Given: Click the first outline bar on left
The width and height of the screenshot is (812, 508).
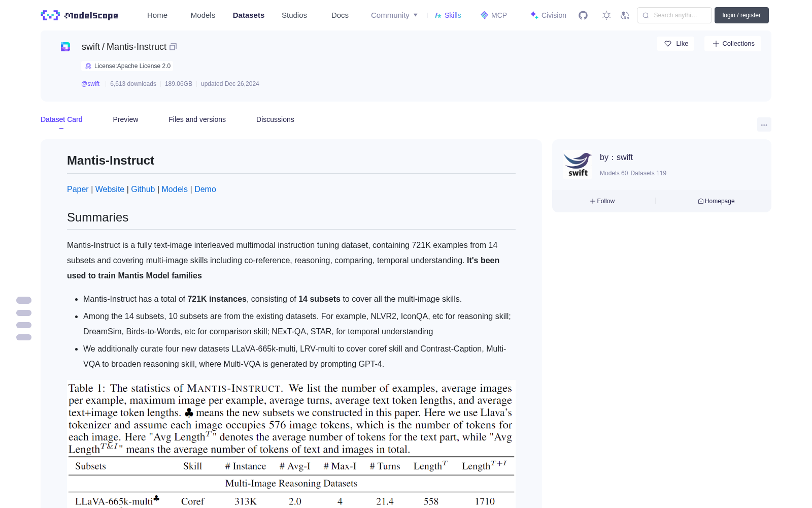Looking at the screenshot, I should [x=24, y=300].
